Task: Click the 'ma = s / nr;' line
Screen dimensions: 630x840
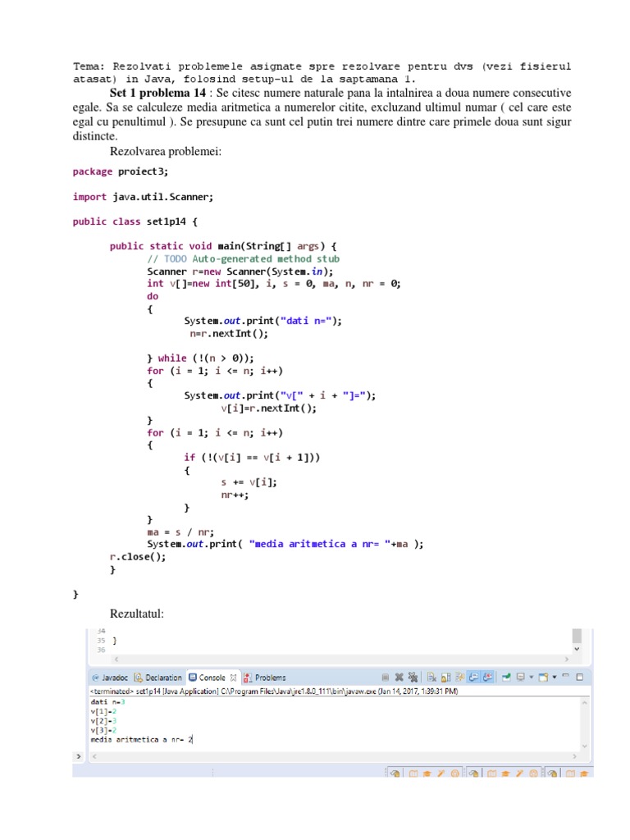Action: click(x=180, y=532)
